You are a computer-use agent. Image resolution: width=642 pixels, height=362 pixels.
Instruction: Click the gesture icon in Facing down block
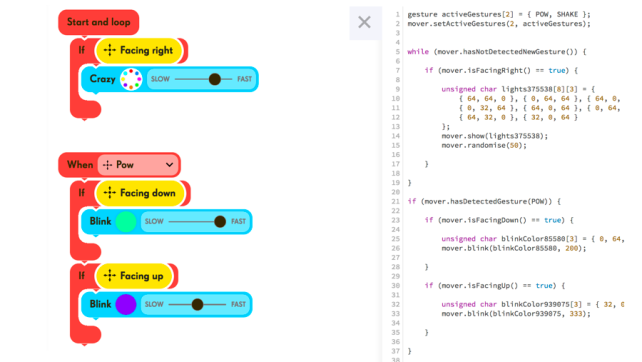(110, 193)
